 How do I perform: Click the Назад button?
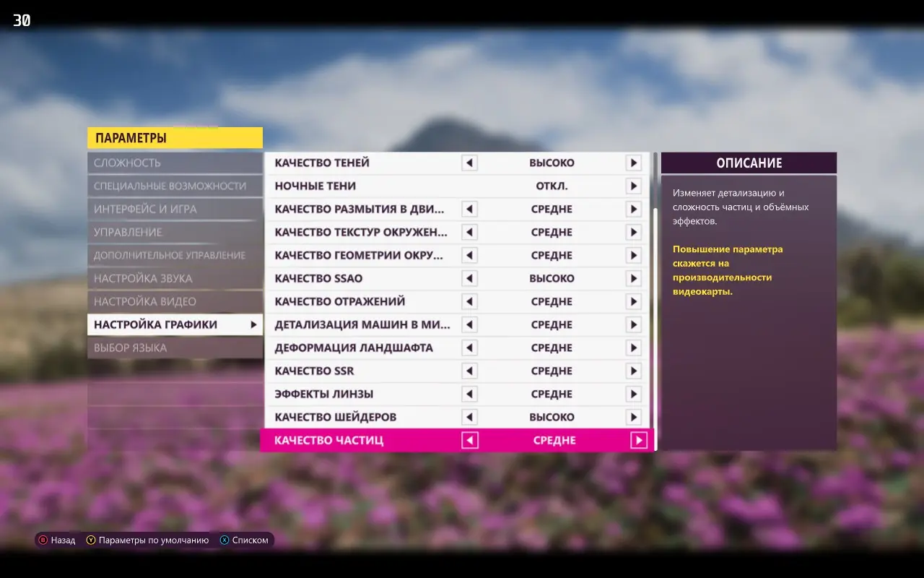(64, 540)
